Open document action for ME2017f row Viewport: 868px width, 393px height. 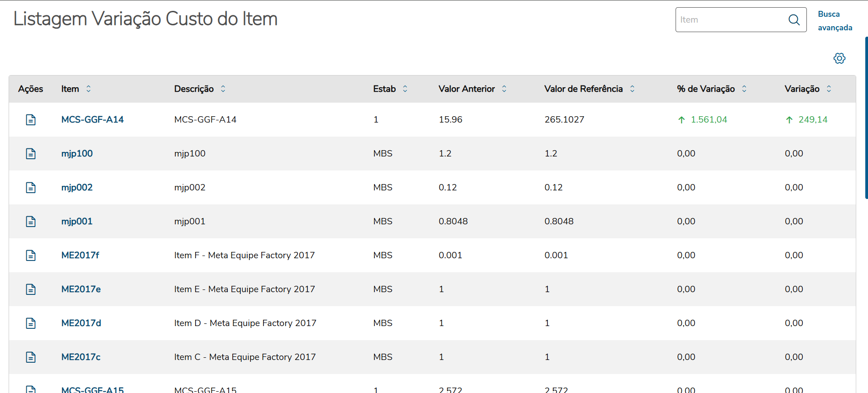pos(31,256)
